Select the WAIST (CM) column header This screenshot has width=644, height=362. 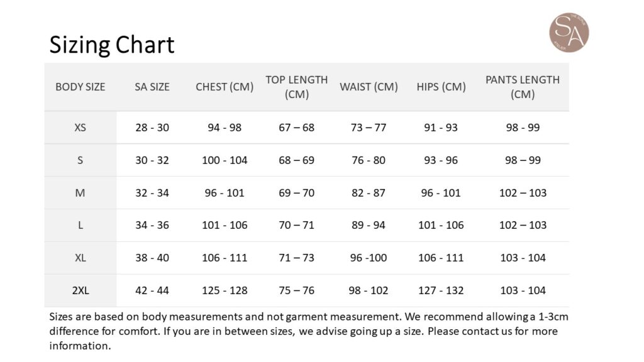pyautogui.click(x=369, y=87)
